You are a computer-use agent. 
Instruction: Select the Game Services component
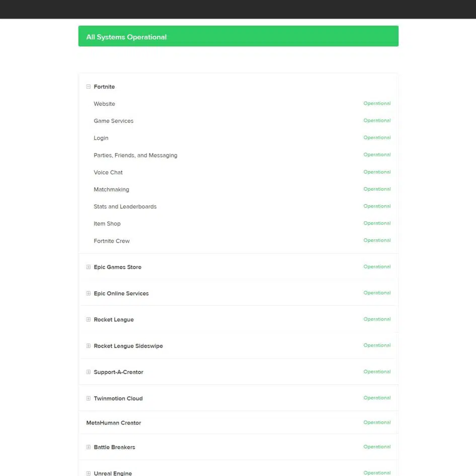[x=114, y=121]
